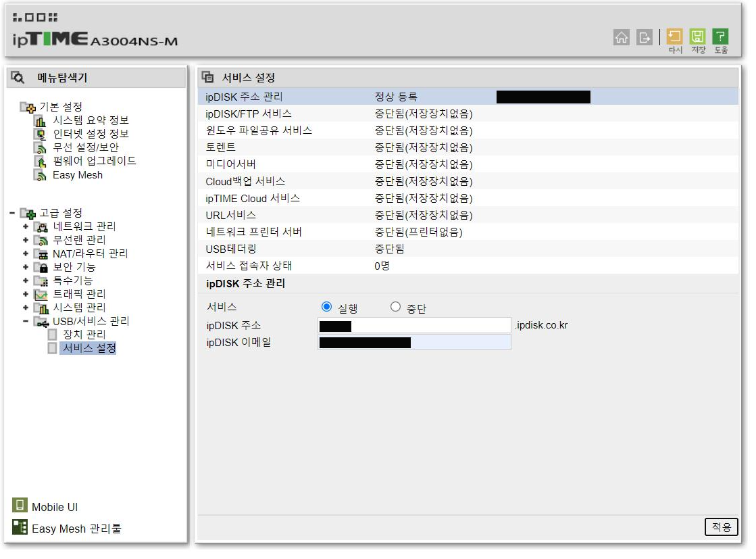Click the 적용 apply button
The width and height of the screenshot is (756, 559).
[722, 527]
